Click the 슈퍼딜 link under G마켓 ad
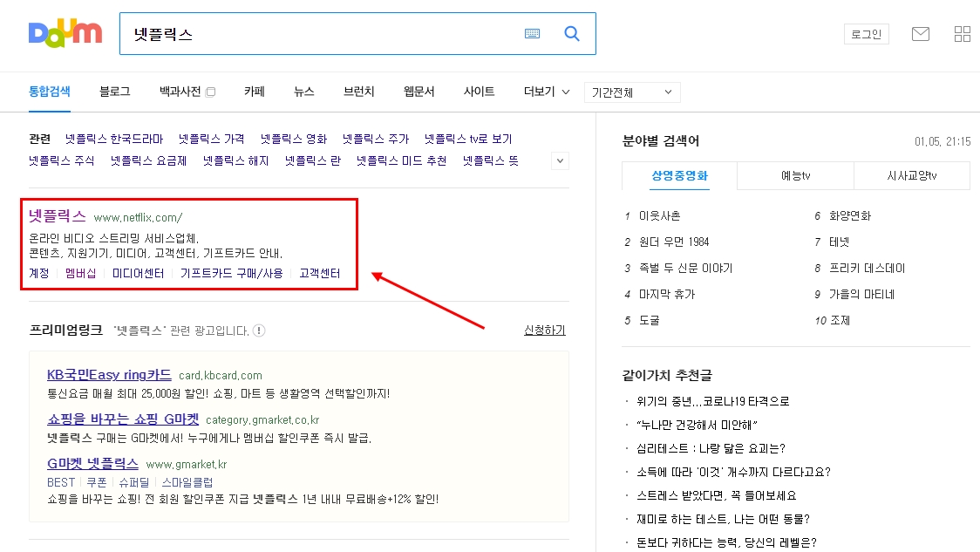Image resolution: width=980 pixels, height=552 pixels. pyautogui.click(x=133, y=482)
